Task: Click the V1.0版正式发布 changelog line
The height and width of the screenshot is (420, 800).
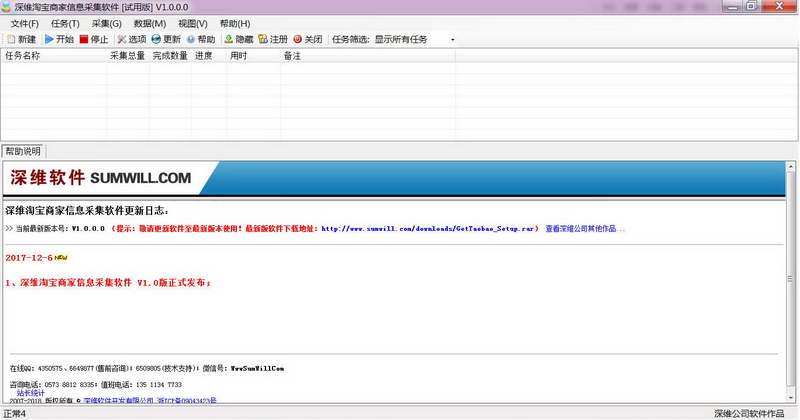Action: click(108, 283)
